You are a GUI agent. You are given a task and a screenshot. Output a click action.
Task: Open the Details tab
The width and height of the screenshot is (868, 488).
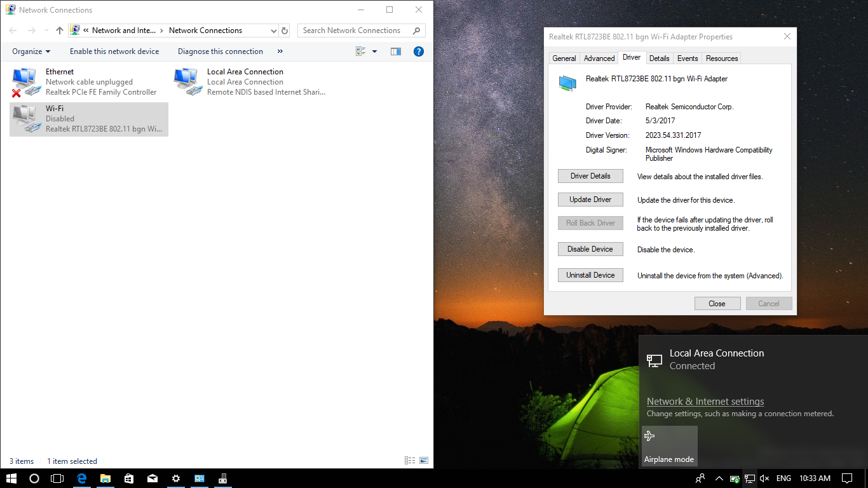[x=659, y=58]
